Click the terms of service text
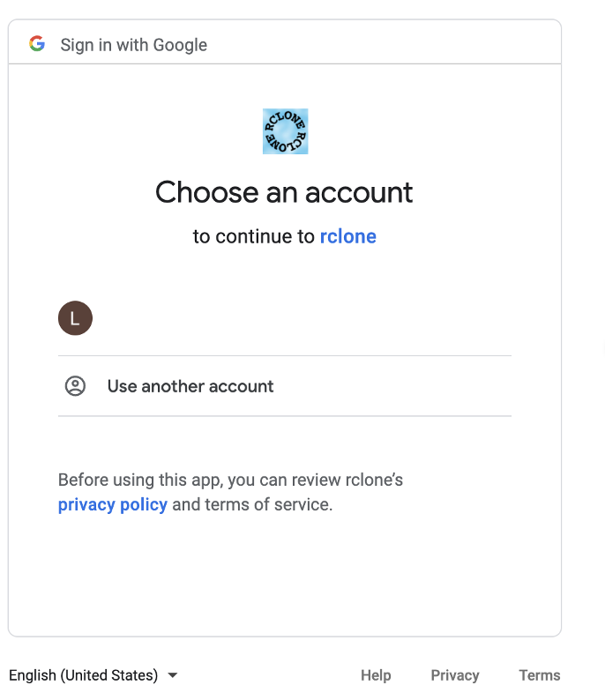The height and width of the screenshot is (700, 605). click(x=268, y=504)
